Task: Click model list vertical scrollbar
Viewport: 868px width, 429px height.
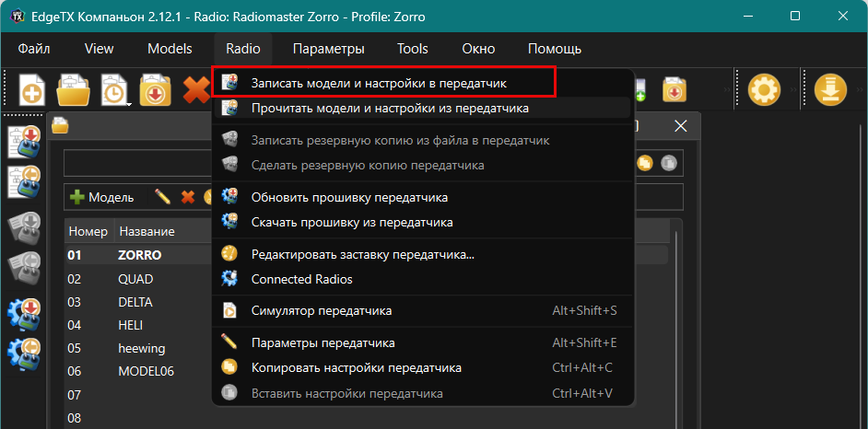Action: [x=676, y=326]
